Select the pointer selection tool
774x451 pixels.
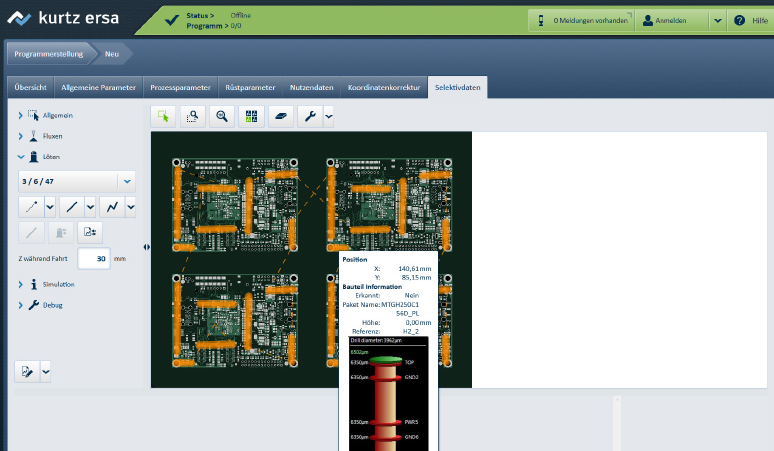[x=163, y=117]
